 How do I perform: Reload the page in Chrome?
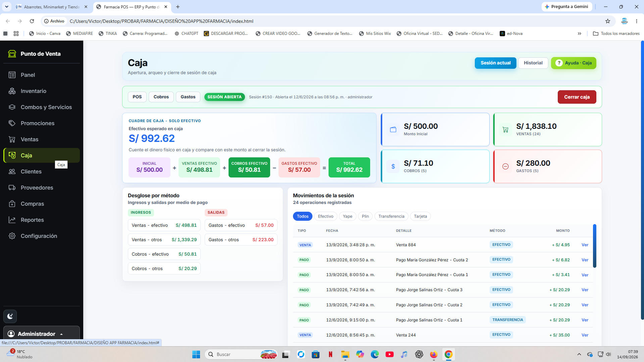[32, 21]
